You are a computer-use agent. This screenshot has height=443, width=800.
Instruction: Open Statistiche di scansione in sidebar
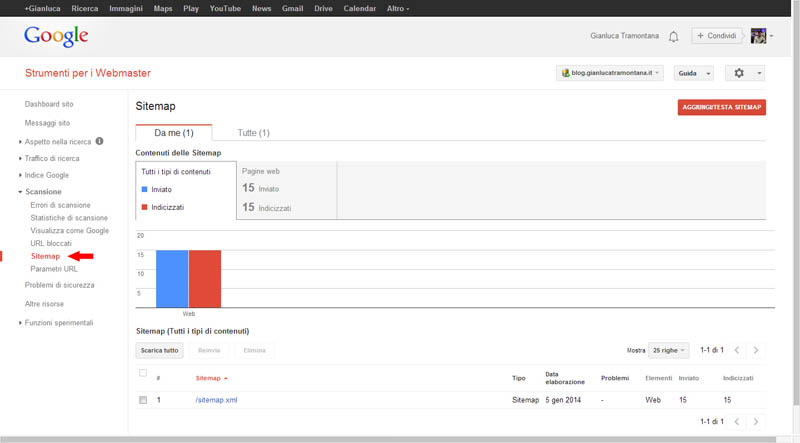tap(69, 218)
